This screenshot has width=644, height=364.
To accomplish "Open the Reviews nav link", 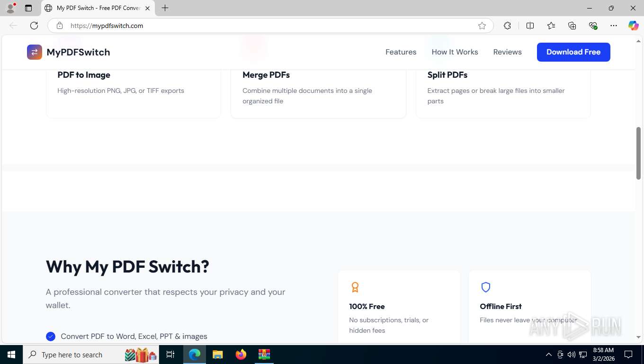I will [507, 52].
